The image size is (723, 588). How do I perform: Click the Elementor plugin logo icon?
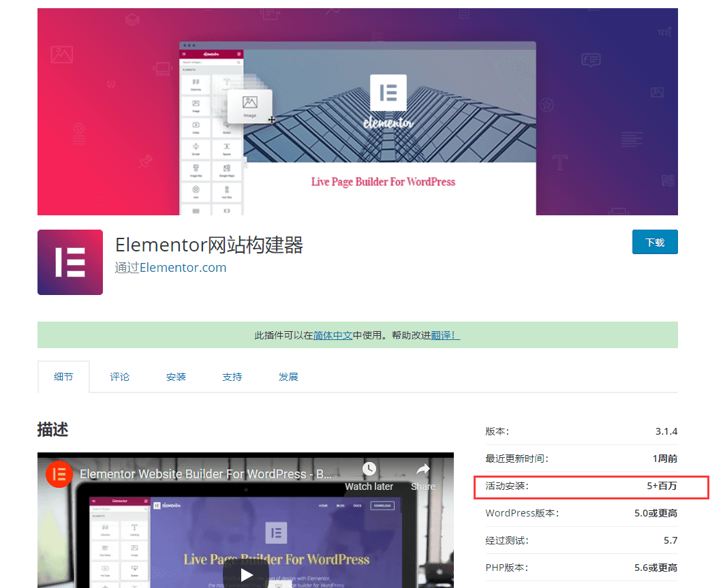point(70,262)
